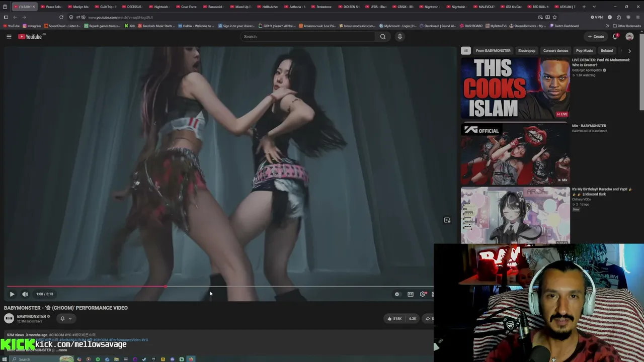Open the Karaoke and Yap birthday thumbnail

[515, 216]
